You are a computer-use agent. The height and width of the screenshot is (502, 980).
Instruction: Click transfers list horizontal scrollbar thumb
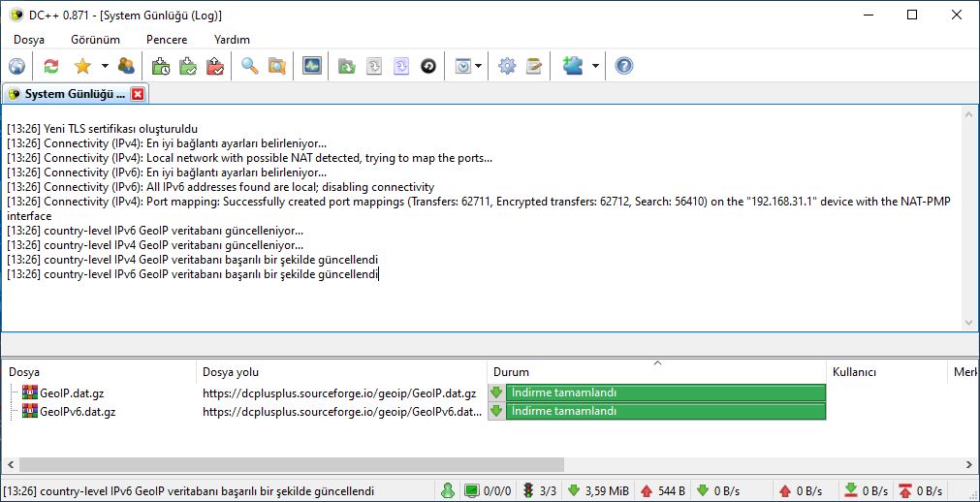point(291,464)
